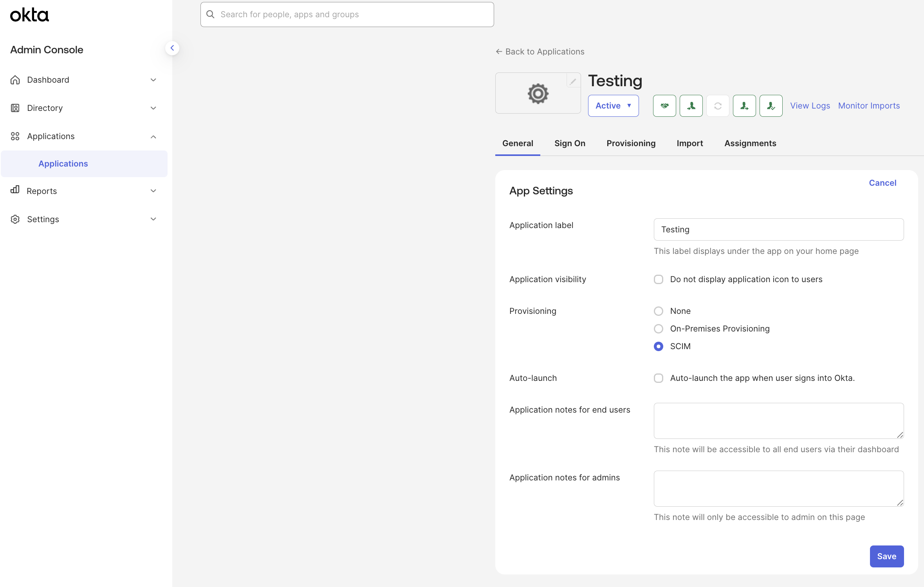This screenshot has height=587, width=924.
Task: Click the Testing app title heading
Action: [x=615, y=81]
